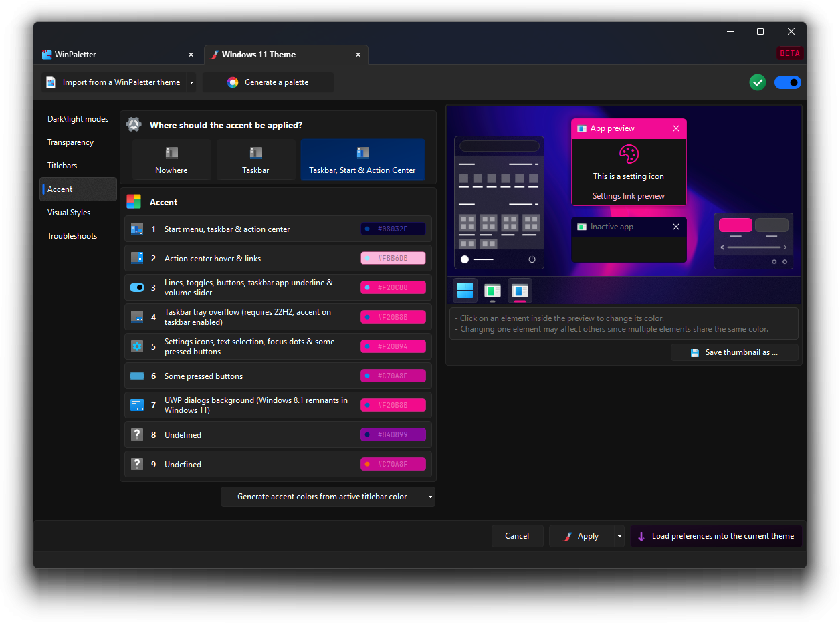Expand the Import from WinPaletter theme dropdown arrow
840x623 pixels.
(191, 82)
